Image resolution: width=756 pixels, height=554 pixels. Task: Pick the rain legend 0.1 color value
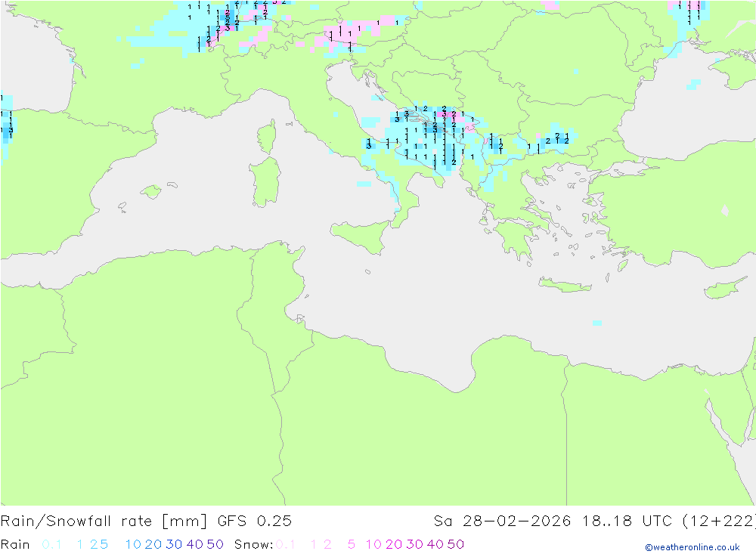[x=51, y=544]
